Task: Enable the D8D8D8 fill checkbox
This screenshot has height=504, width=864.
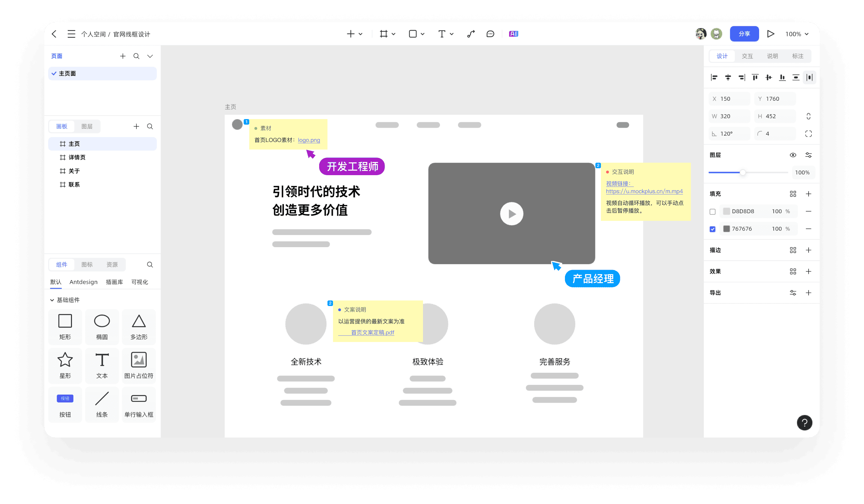Action: (712, 211)
